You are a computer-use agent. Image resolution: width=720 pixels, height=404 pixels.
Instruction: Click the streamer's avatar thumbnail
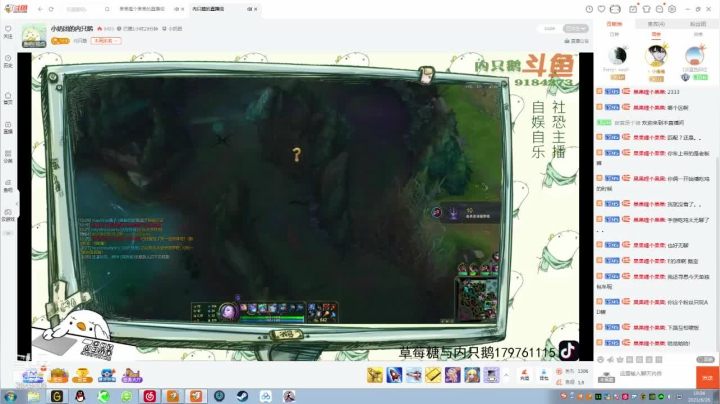click(x=34, y=35)
